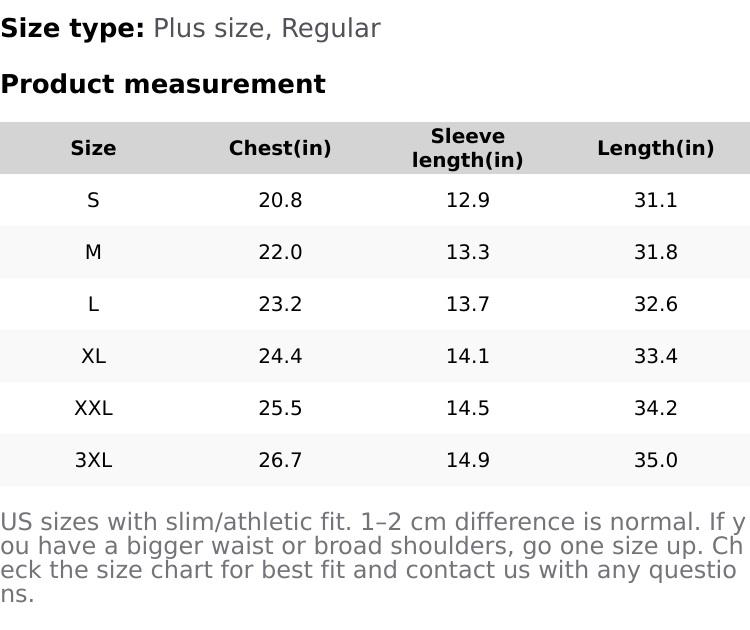This screenshot has height=630, width=750.
Task: Click the Sleeve length(in) column header
Action: click(468, 148)
